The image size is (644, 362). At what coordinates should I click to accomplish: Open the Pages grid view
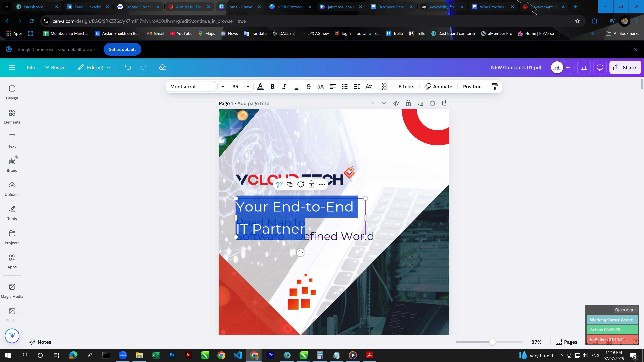pos(566,342)
